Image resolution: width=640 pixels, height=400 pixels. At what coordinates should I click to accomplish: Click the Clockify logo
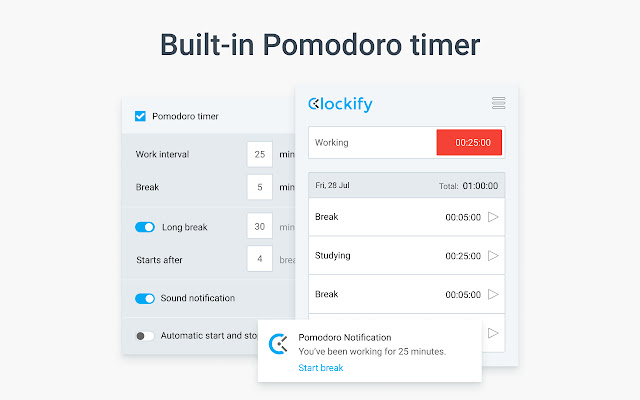tap(341, 103)
